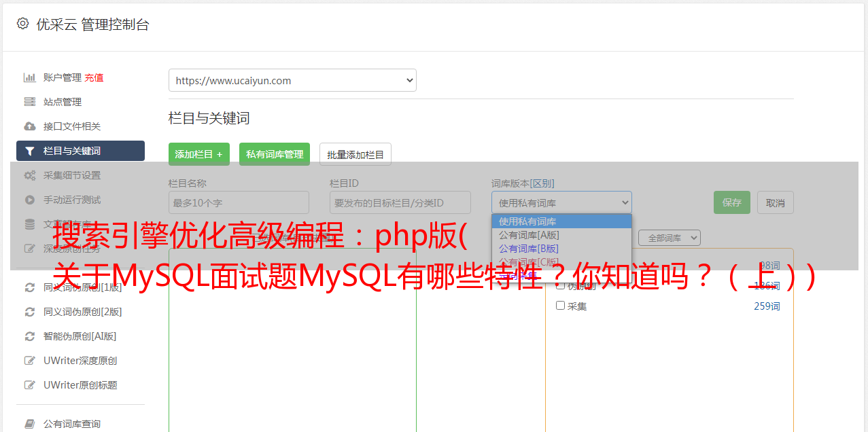Click the 私有词库管理 button

tap(275, 154)
